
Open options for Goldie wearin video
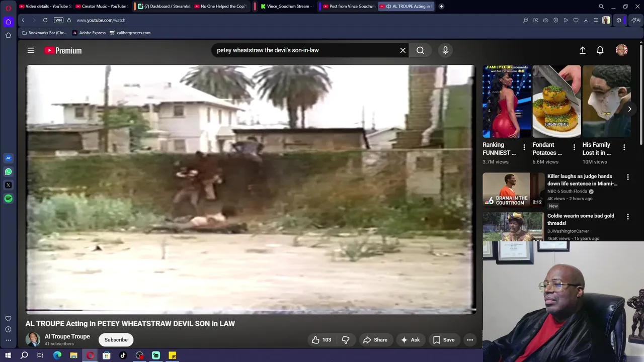tap(627, 216)
